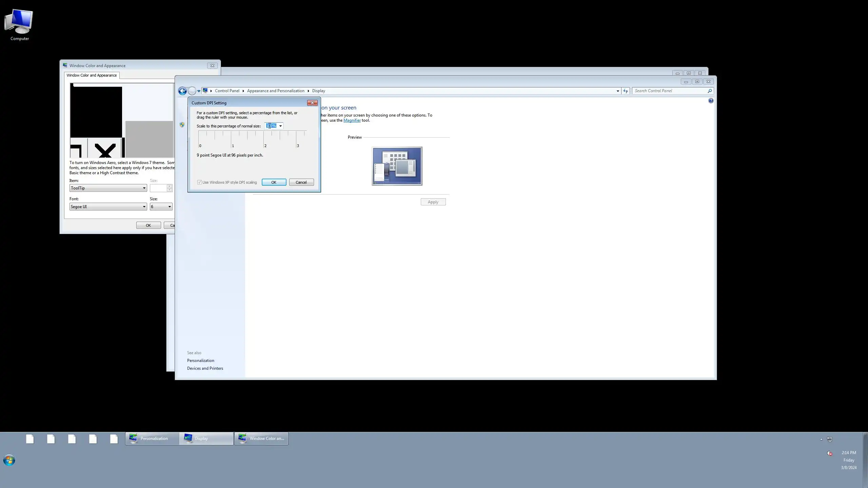Viewport: 868px width, 488px height.
Task: Expand the scale percentage dropdown
Action: coord(280,126)
